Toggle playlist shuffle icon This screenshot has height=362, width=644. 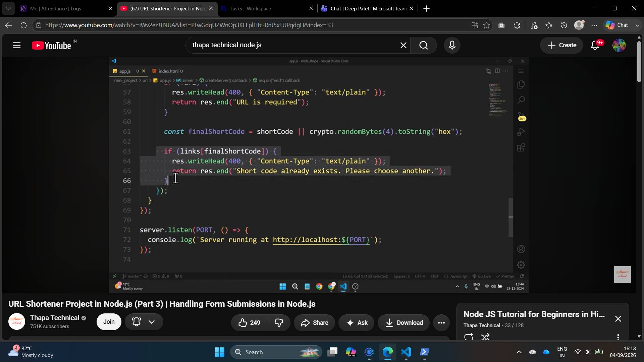click(x=485, y=337)
